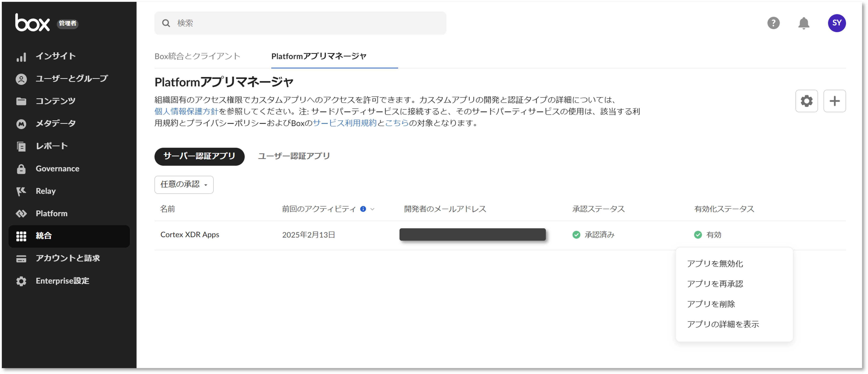The height and width of the screenshot is (374, 868).
Task: Open the 任意の承認 filter dropdown
Action: pos(184,184)
